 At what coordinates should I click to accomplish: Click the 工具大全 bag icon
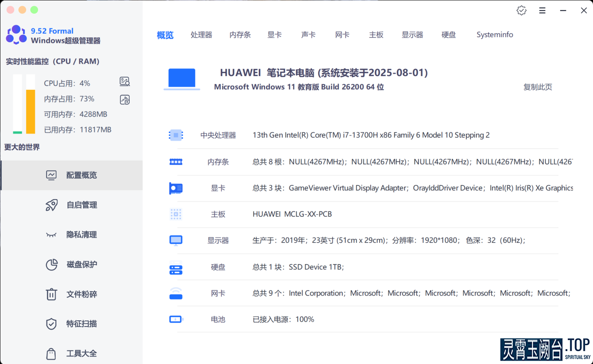click(51, 354)
